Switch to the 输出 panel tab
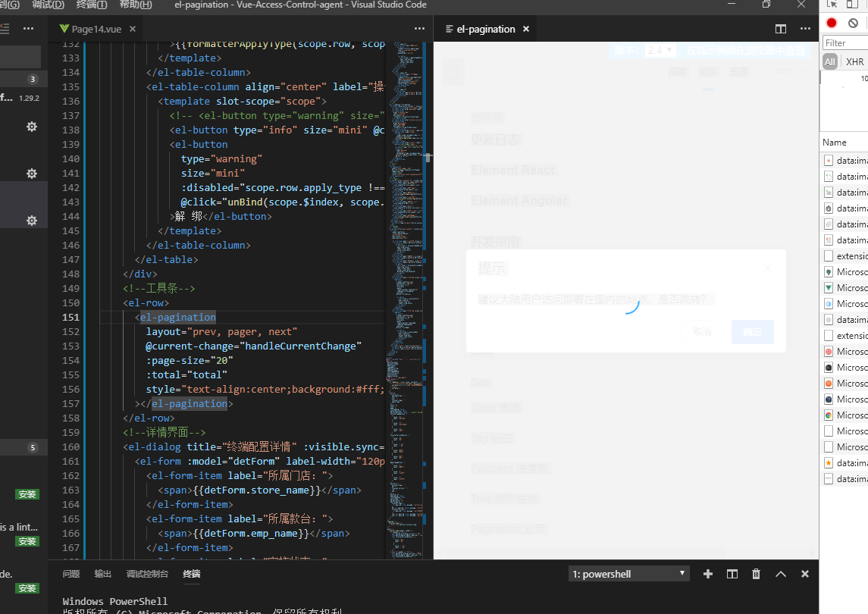The image size is (868, 614). pyautogui.click(x=102, y=574)
